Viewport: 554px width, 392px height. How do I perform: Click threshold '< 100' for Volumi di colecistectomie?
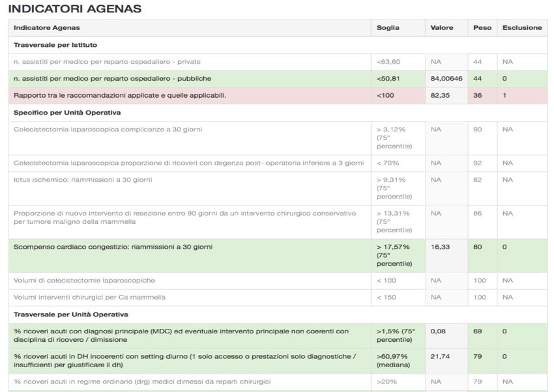[x=386, y=281]
